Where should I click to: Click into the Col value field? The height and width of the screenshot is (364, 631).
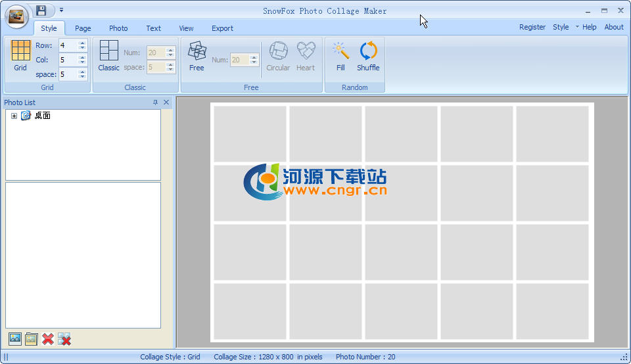pos(68,60)
